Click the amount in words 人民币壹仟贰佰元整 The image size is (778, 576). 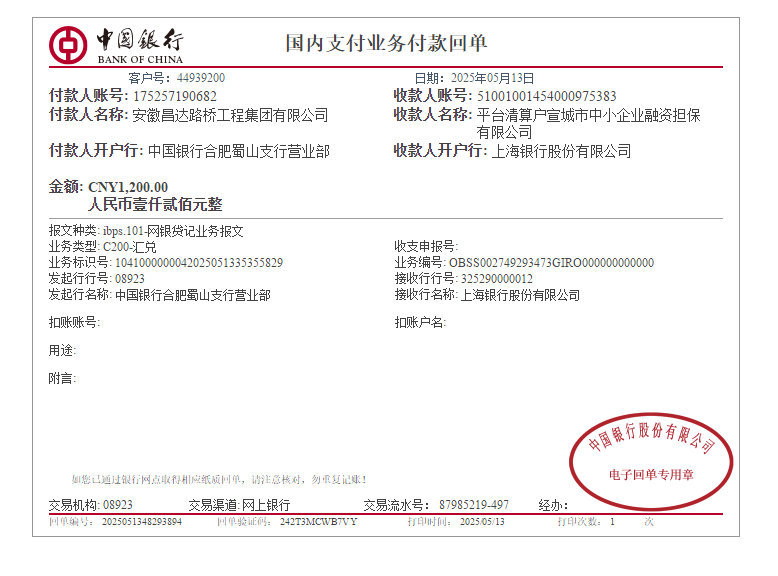tap(155, 204)
